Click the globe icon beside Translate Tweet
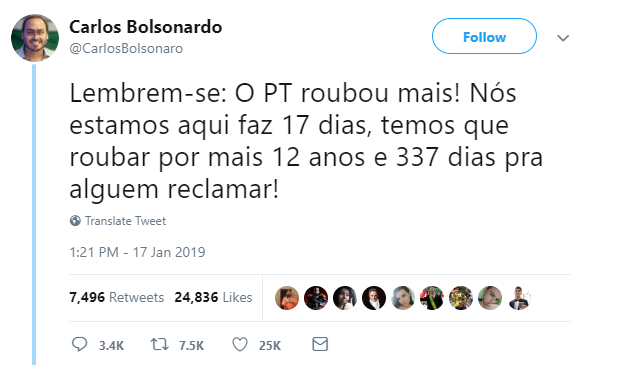The image size is (629, 374). (75, 221)
